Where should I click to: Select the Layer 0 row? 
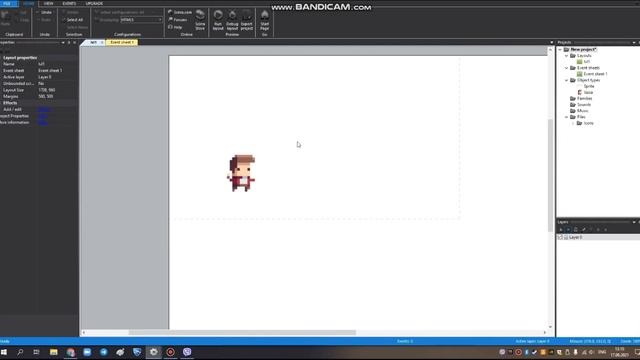(598, 238)
